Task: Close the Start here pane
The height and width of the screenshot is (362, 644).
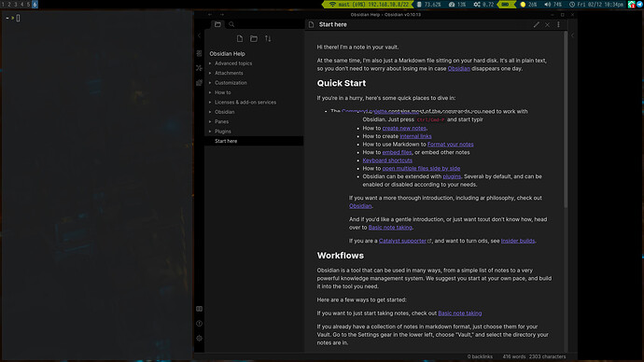Action: click(x=548, y=24)
